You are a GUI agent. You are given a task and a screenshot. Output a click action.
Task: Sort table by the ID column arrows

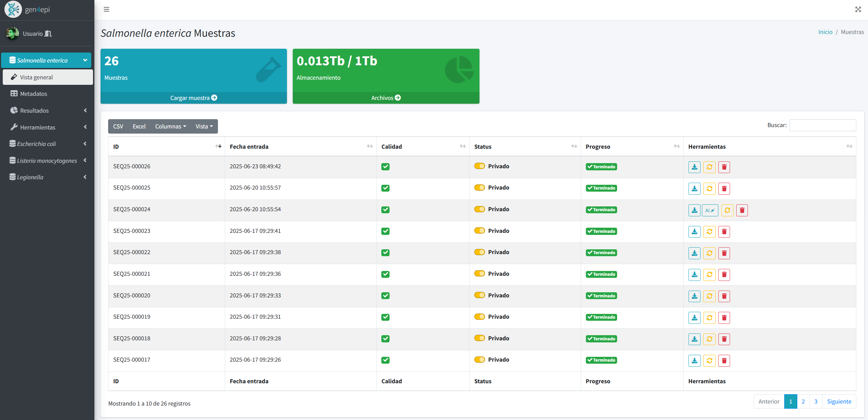click(218, 146)
